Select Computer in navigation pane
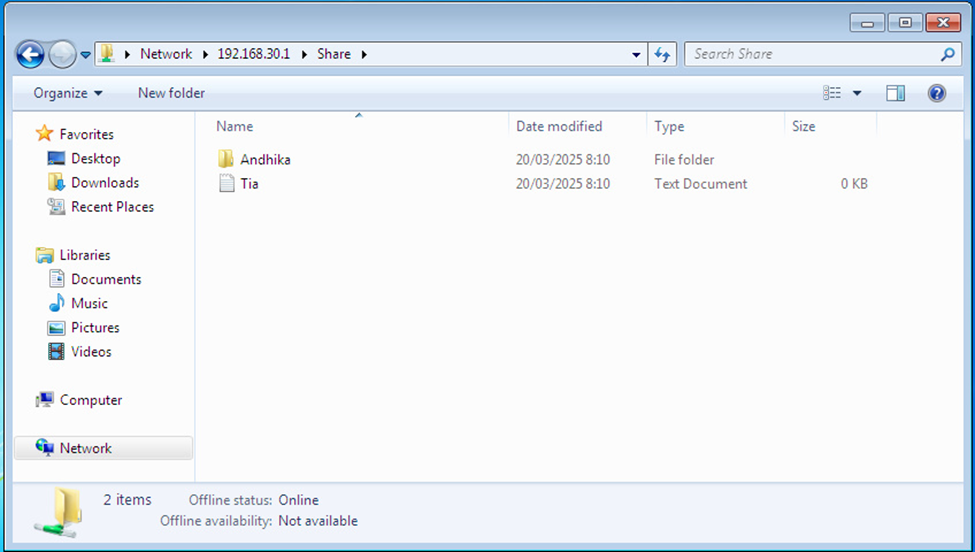975x552 pixels. [91, 400]
